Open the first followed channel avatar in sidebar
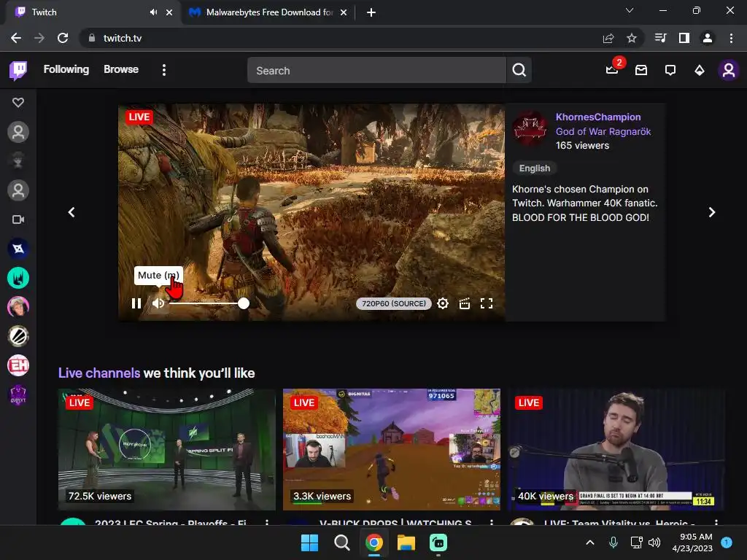This screenshot has height=560, width=747. (x=18, y=132)
